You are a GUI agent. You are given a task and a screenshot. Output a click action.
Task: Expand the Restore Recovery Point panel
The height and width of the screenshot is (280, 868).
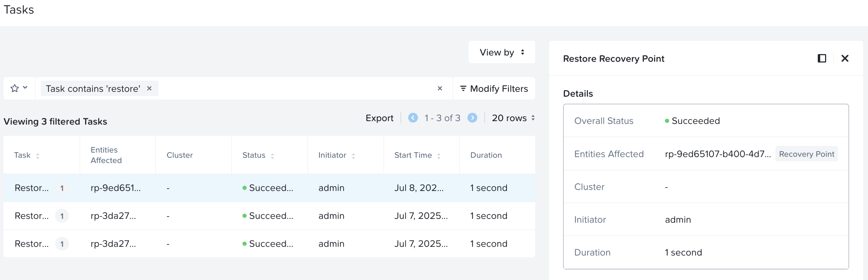coord(822,58)
